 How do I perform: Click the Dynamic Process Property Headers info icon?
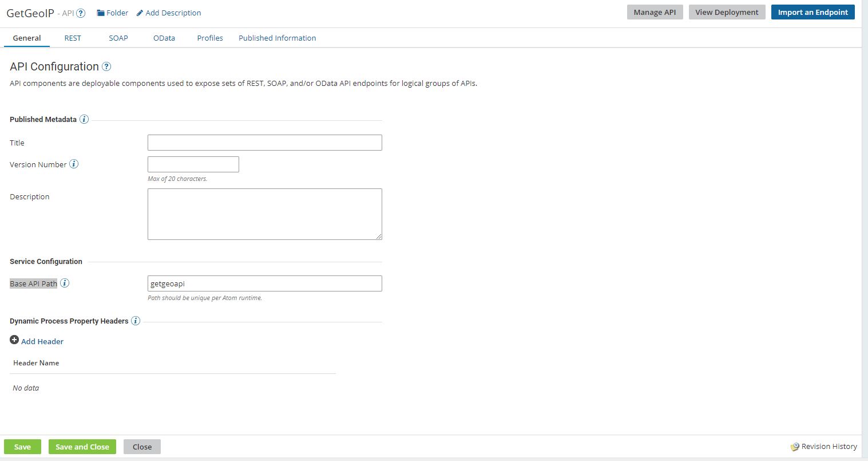click(136, 321)
